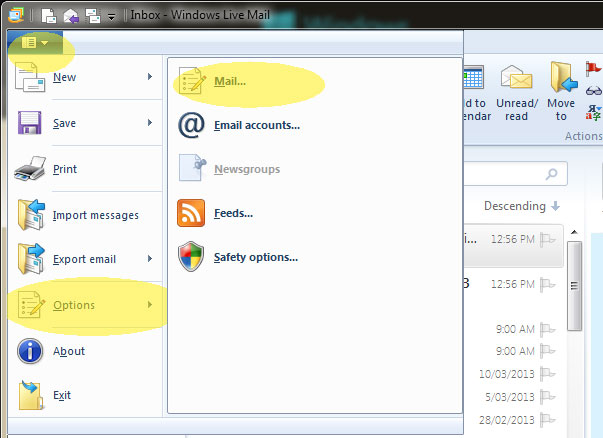Flag the 28/02/2013 message
The image size is (603, 438).
click(547, 420)
